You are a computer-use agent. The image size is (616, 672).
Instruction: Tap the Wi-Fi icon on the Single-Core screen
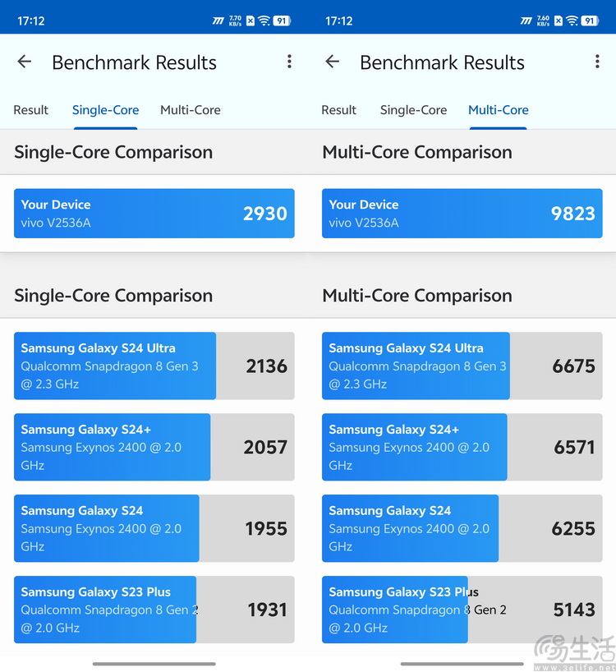264,21
